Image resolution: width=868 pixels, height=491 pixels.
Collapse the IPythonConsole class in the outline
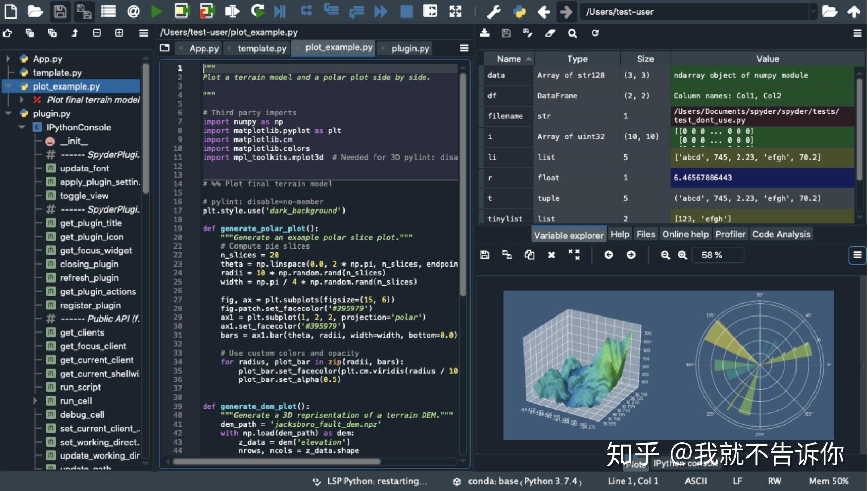[x=22, y=127]
